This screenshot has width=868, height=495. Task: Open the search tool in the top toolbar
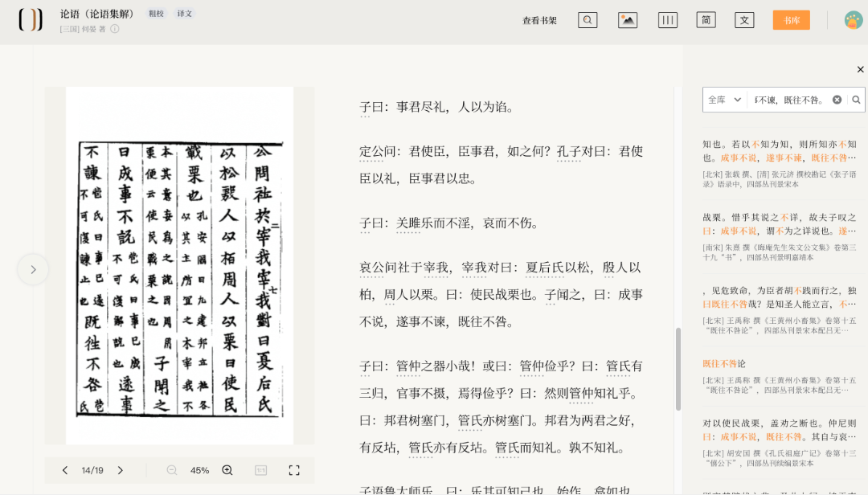(588, 19)
